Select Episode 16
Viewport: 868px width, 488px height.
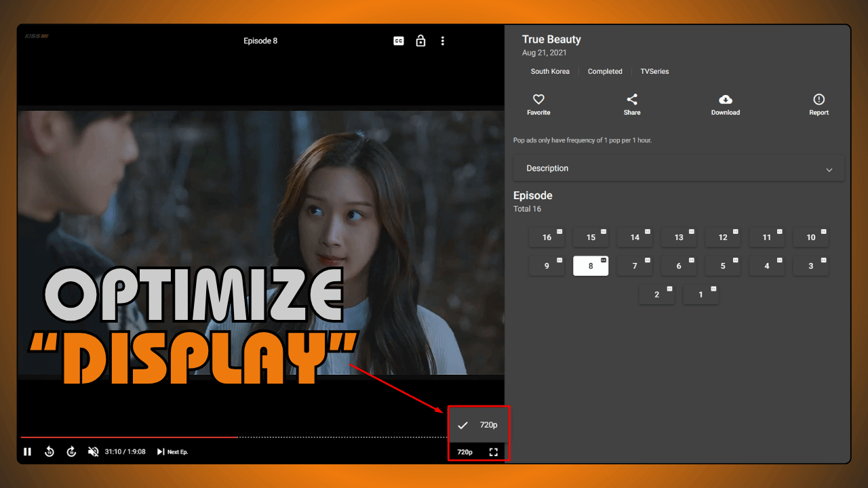[547, 237]
